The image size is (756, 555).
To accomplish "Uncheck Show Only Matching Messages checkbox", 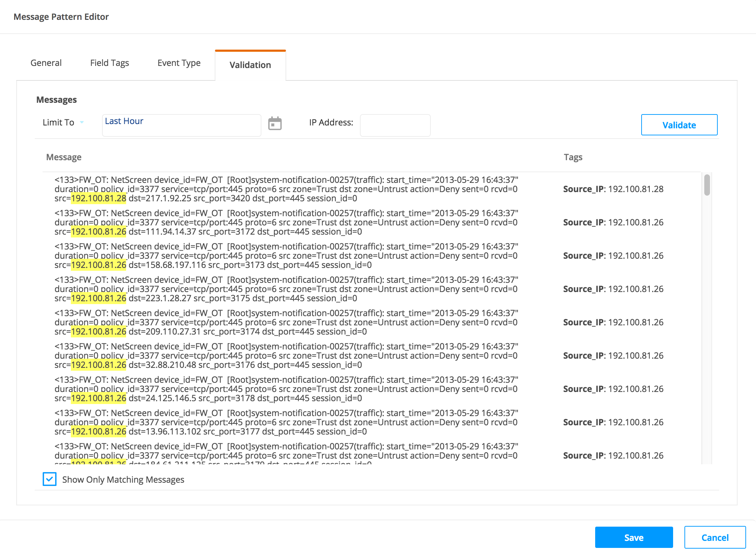I will (x=50, y=479).
